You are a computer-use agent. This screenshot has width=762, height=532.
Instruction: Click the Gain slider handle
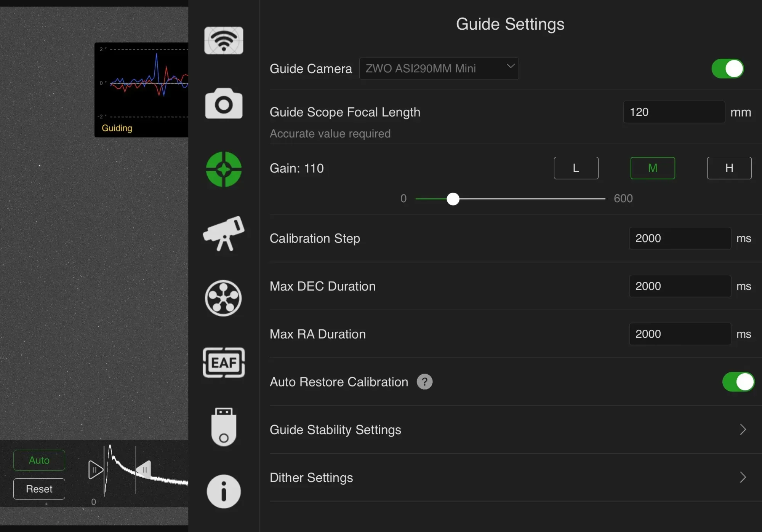pos(453,199)
